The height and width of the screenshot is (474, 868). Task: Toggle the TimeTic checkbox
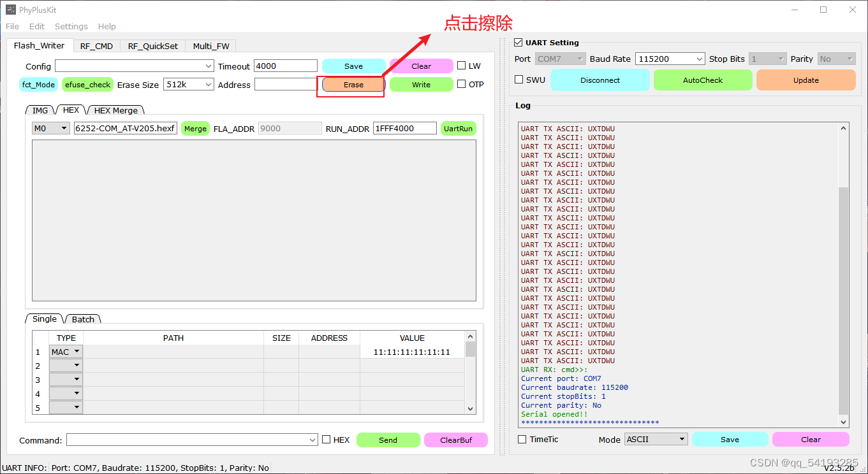pyautogui.click(x=522, y=439)
